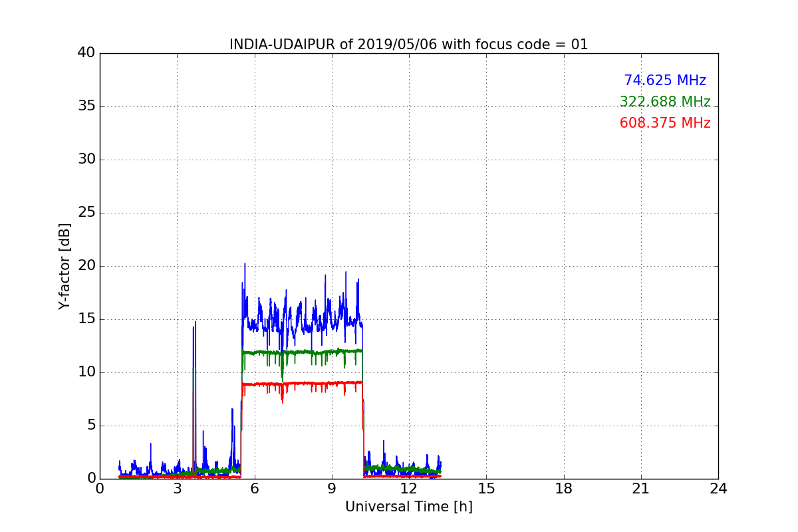798x532 pixels.
Task: Select the blue 74.625 MHz legend label
Action: pyautogui.click(x=665, y=80)
